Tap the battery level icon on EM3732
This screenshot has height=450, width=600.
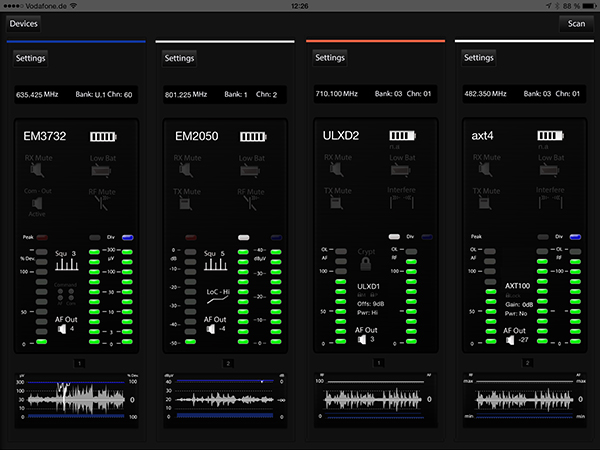click(x=103, y=136)
